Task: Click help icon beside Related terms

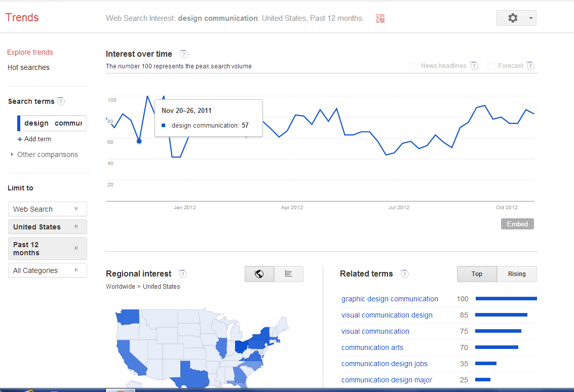Action: tap(404, 274)
